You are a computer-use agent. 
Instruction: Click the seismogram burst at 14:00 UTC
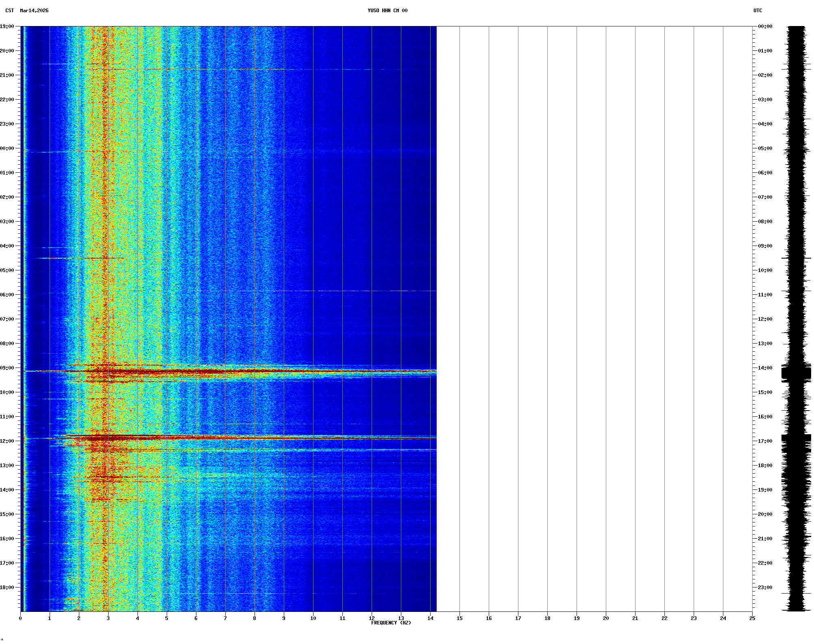[796, 373]
